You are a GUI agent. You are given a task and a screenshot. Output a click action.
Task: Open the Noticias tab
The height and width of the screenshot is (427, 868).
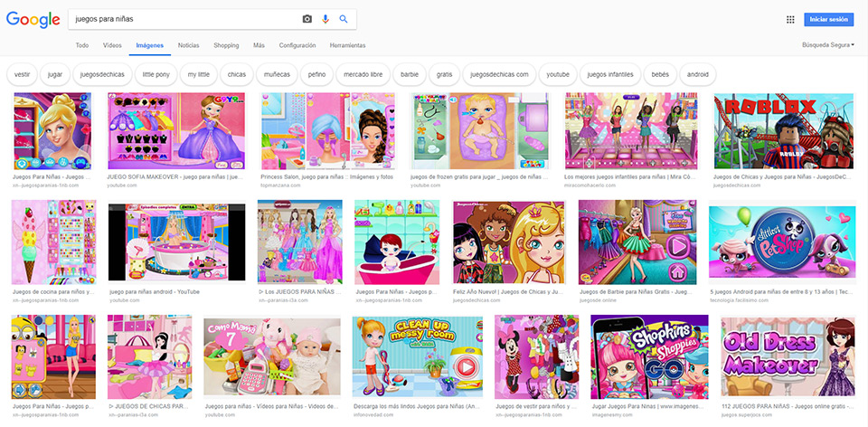(x=188, y=45)
